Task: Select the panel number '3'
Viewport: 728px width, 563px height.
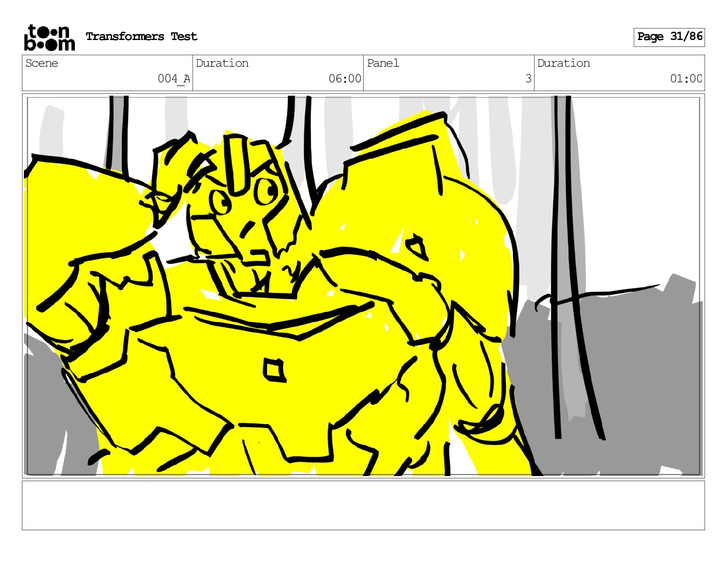Action: click(529, 79)
